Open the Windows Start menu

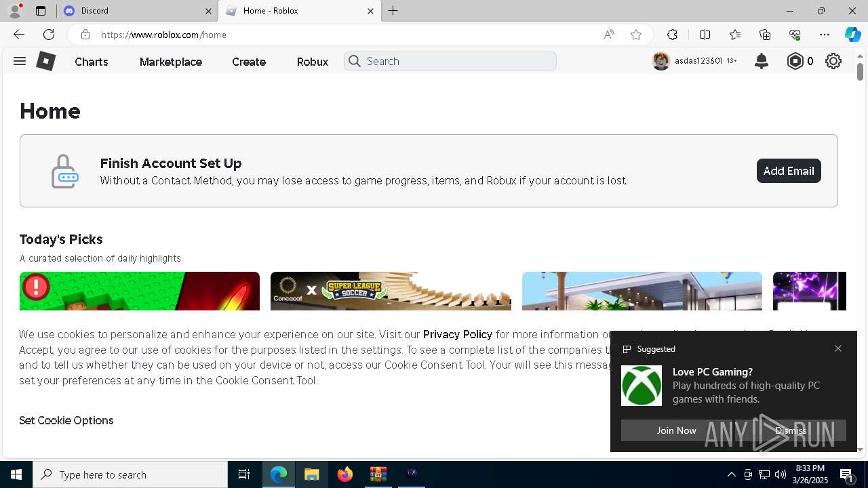(x=16, y=474)
